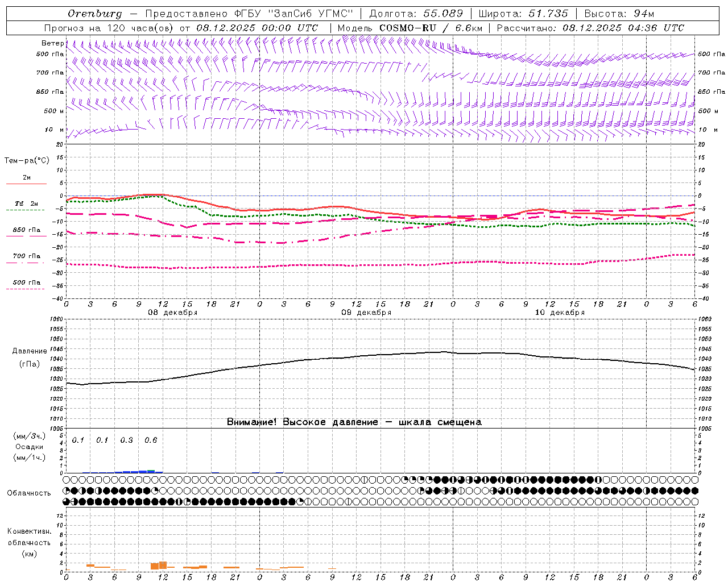Click the Осадки precipitation label
The image size is (728, 582).
tap(29, 447)
